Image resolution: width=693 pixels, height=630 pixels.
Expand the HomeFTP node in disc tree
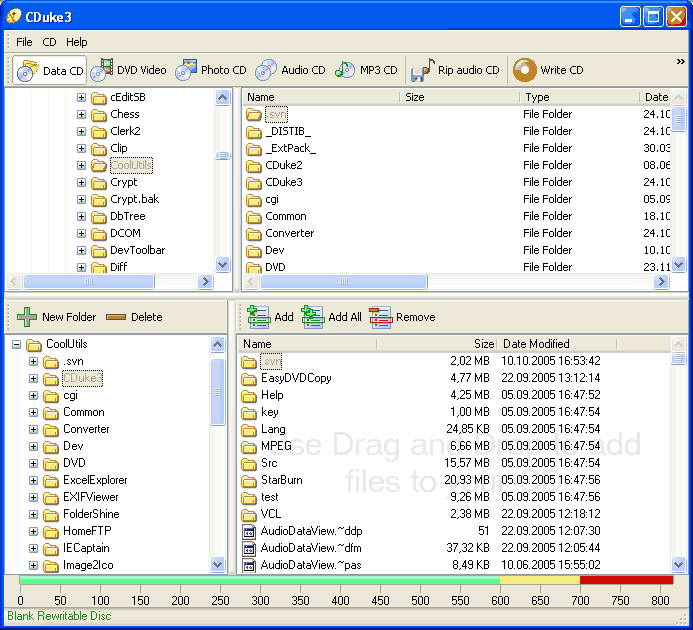click(x=34, y=531)
